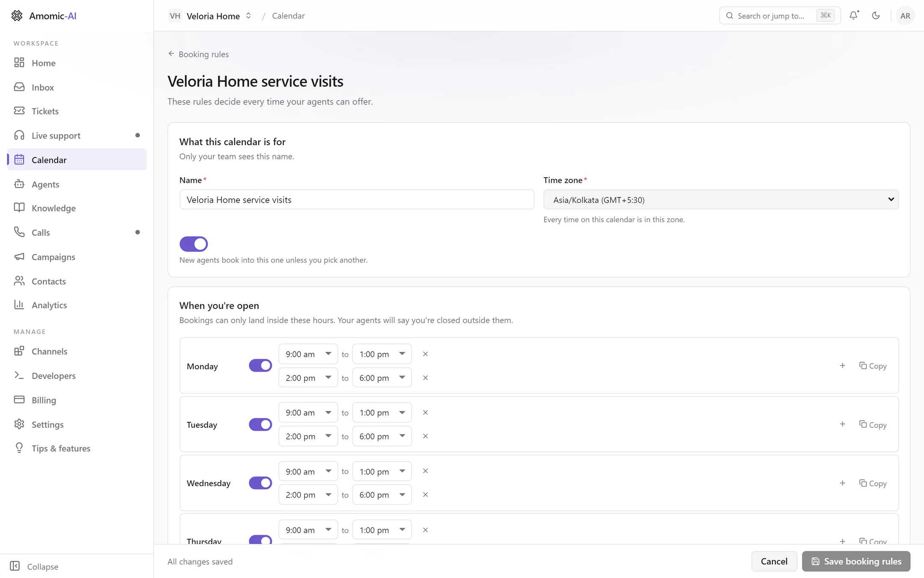Collapse the sidebar
Viewport: 924px width, 578px height.
pos(34,566)
